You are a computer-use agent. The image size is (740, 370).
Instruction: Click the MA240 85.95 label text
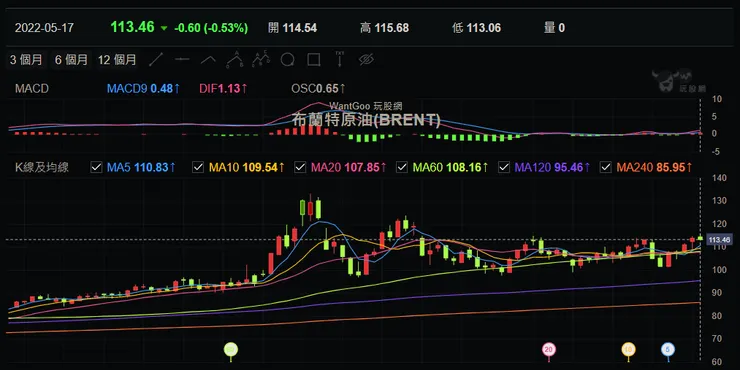coord(654,167)
